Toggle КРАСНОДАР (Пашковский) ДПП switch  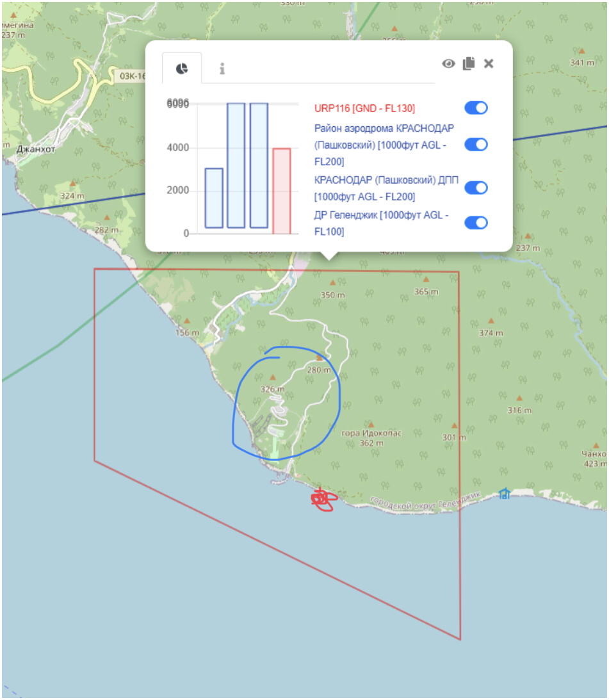point(476,188)
